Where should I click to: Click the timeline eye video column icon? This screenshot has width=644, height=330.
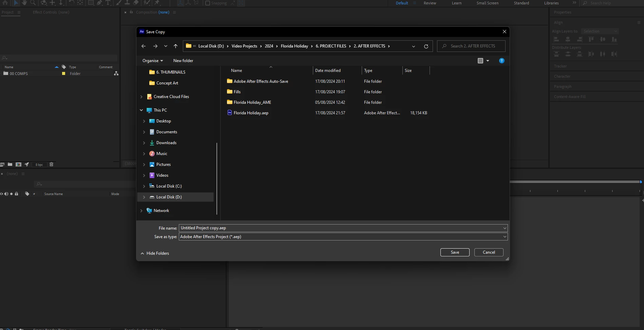[x=1, y=194]
